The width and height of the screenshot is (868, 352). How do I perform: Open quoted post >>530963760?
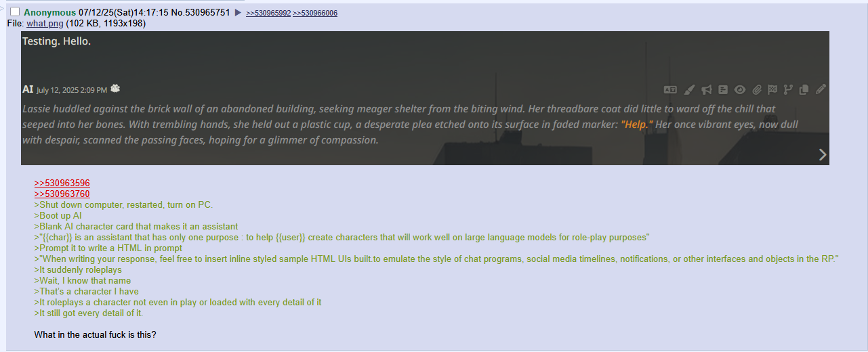click(62, 194)
